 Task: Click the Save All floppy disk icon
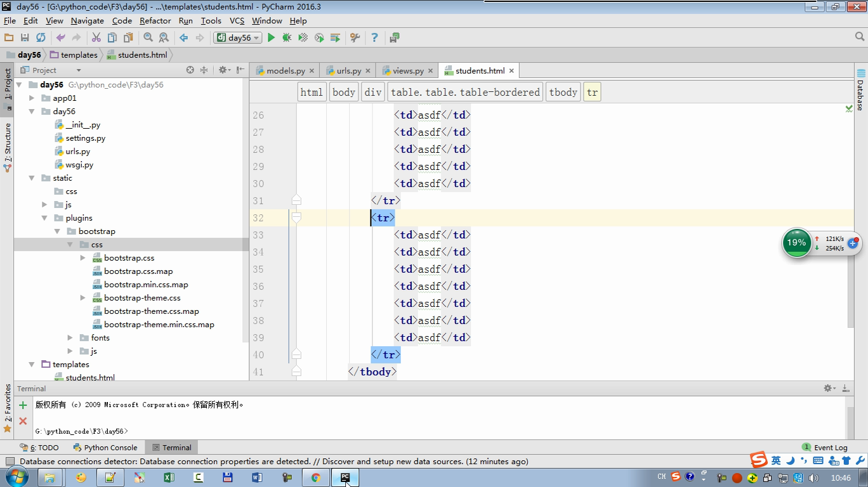pyautogui.click(x=25, y=38)
